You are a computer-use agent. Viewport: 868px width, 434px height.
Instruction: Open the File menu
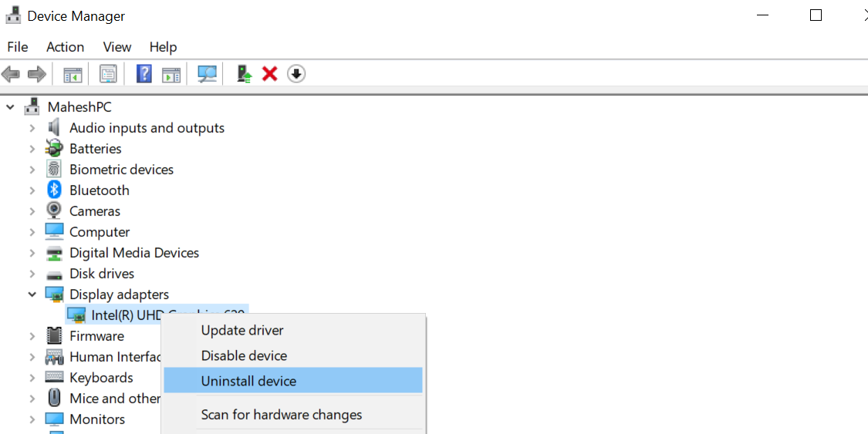18,47
